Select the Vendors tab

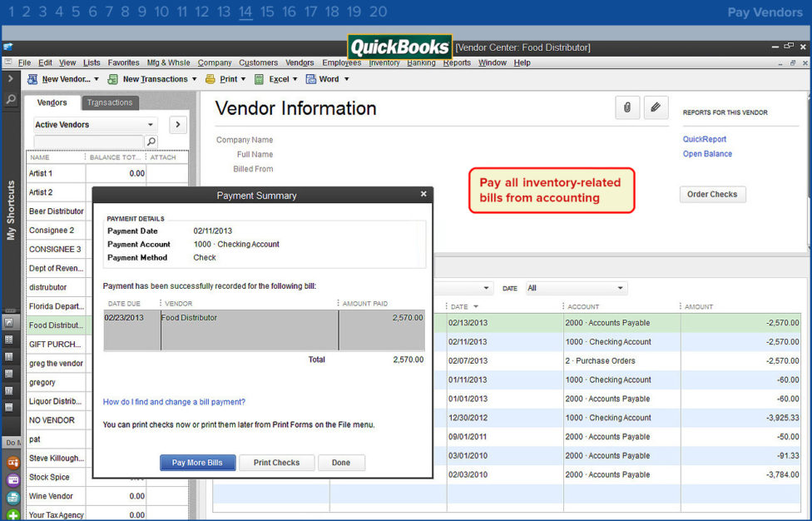click(52, 102)
